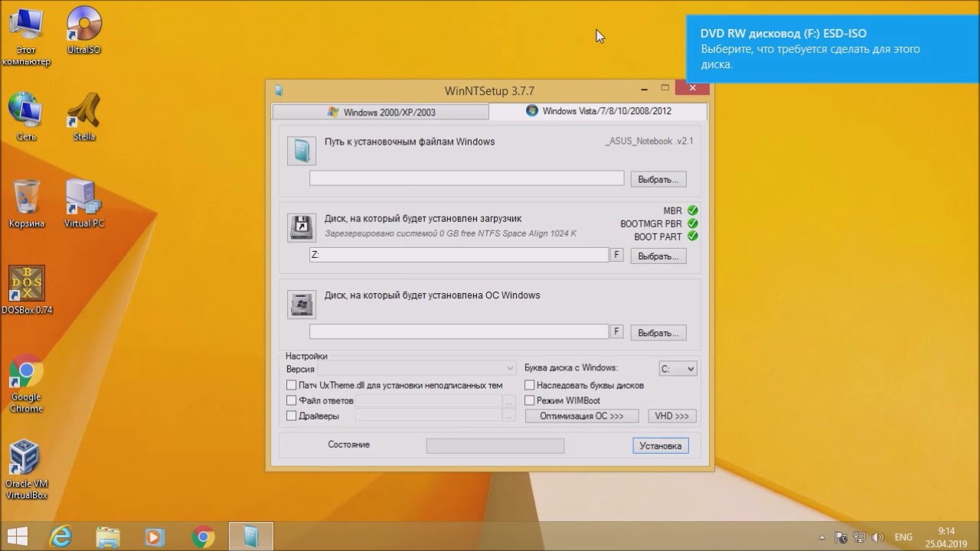Click the BOOT PART green status indicator

pos(692,236)
